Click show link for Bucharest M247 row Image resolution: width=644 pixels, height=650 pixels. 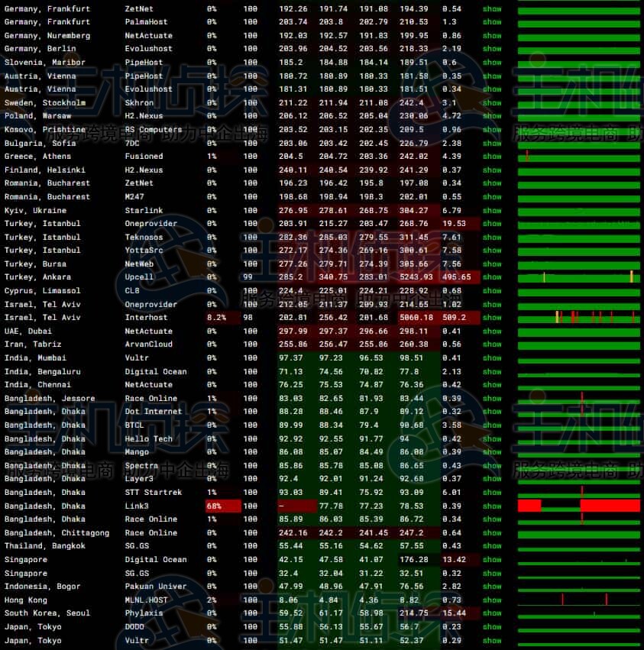tap(492, 197)
